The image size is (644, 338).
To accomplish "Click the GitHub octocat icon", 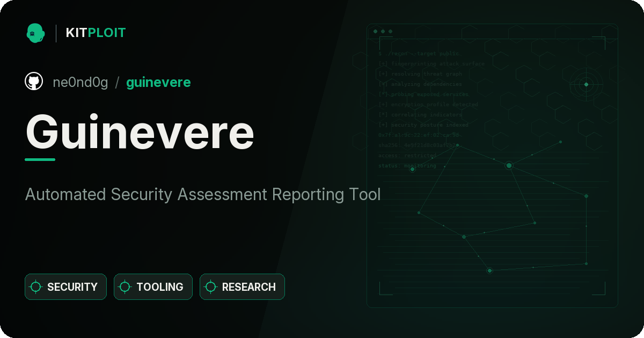I will [34, 82].
